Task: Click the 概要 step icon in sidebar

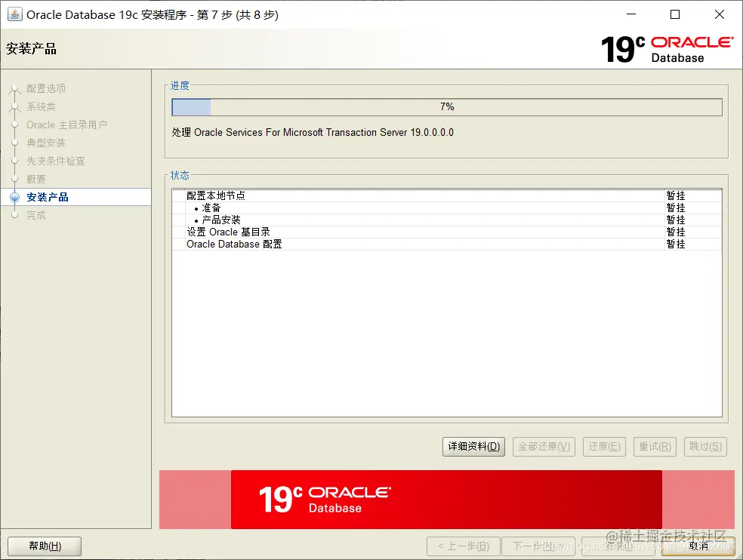Action: coord(15,179)
